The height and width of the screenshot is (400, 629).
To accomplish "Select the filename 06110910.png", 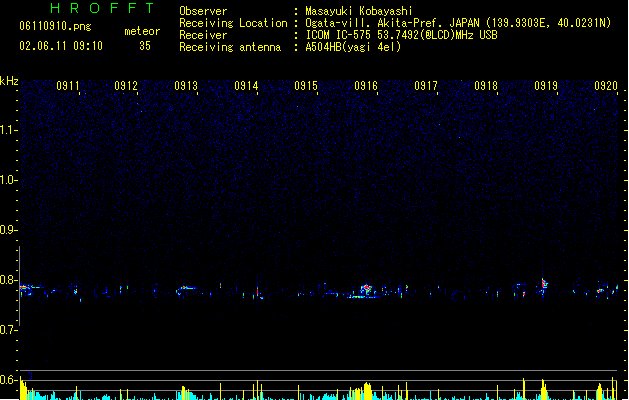I will tap(55, 26).
